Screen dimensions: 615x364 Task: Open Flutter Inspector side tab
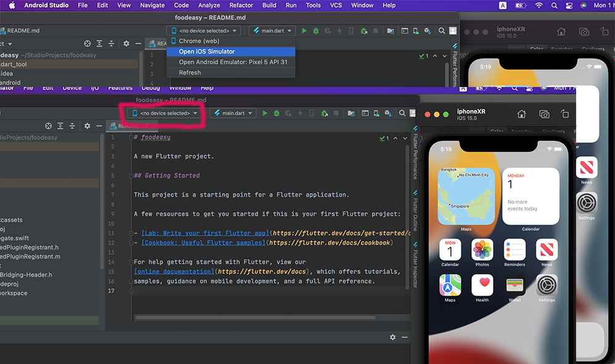point(415,265)
